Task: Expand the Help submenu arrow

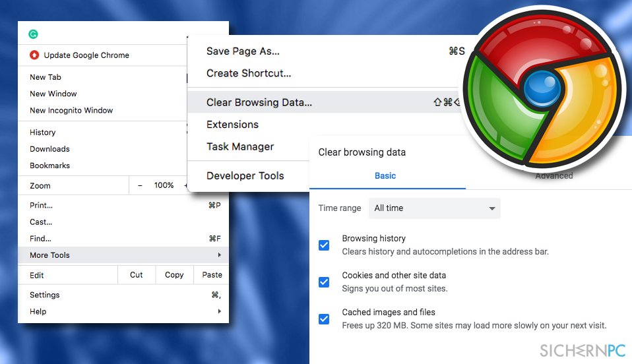Action: tap(219, 311)
